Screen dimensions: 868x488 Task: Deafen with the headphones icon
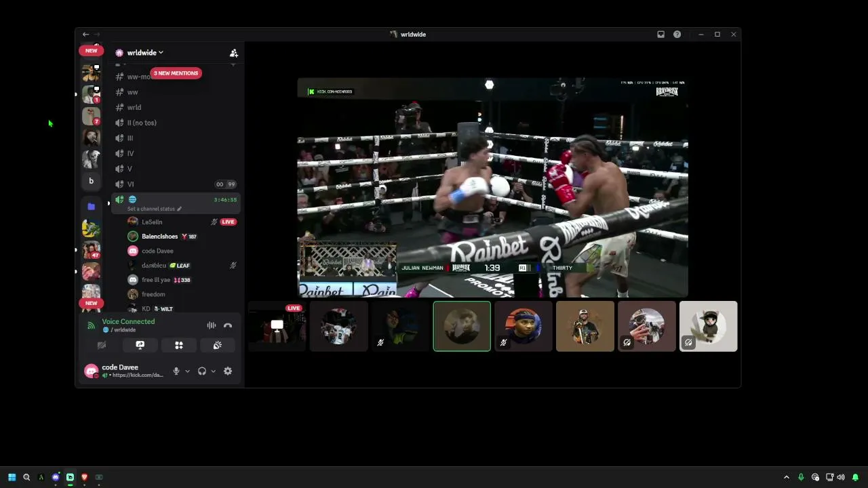pos(202,371)
